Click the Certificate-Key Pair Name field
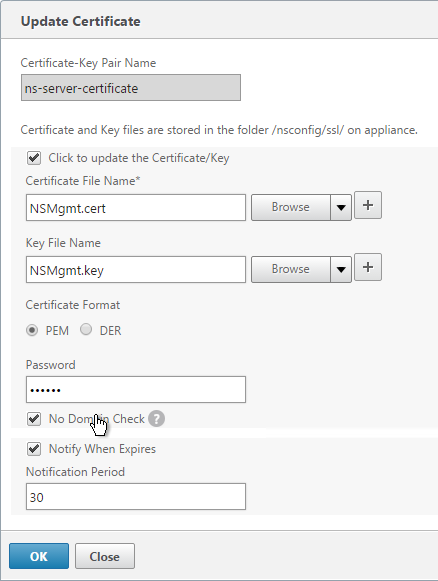Viewport: 438px width, 581px height. click(x=131, y=87)
